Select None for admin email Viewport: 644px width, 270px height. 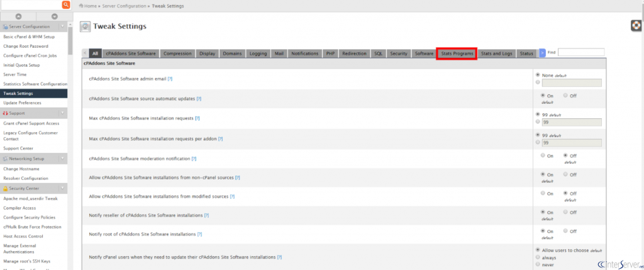538,75
